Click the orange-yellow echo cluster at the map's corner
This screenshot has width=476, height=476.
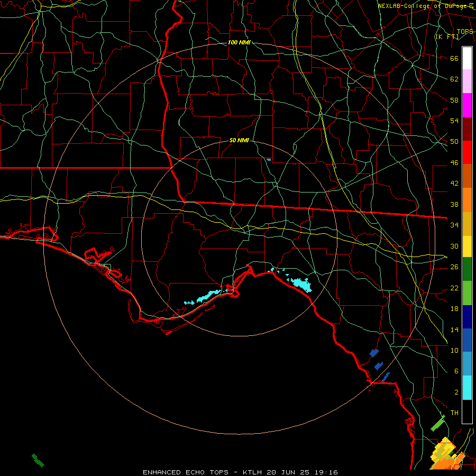[448, 454]
